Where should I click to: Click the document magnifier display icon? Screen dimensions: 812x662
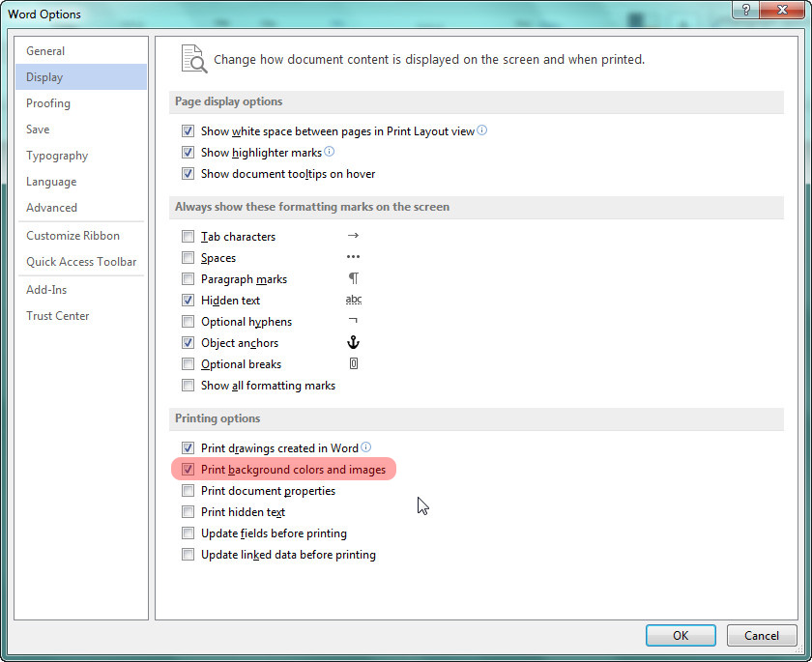tap(194, 59)
